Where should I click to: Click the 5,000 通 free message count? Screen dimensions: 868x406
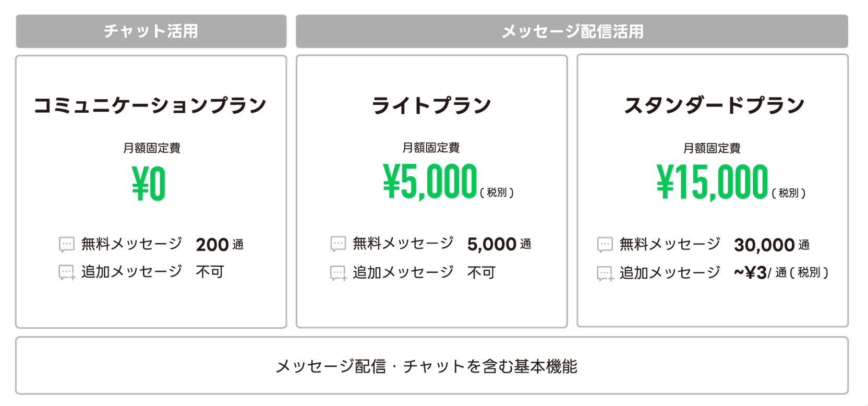coord(499,244)
